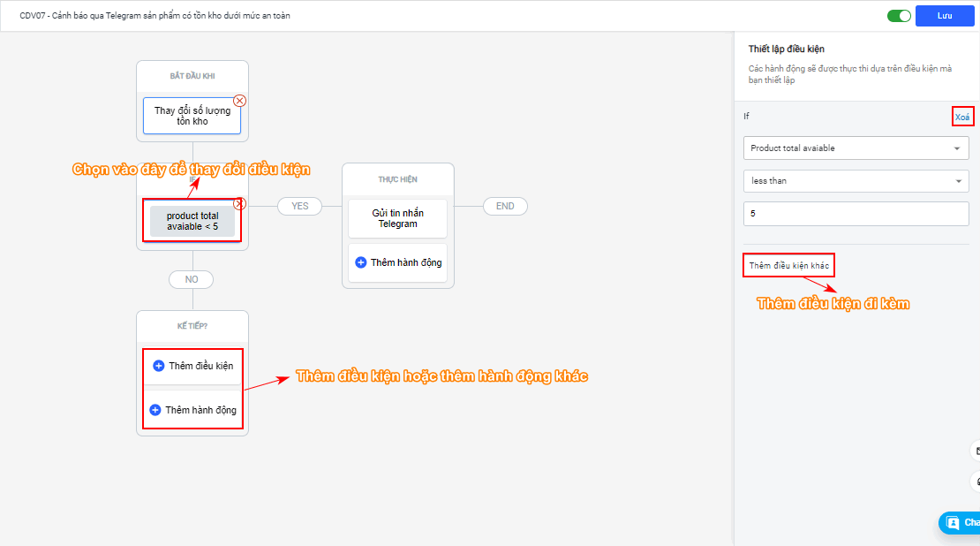The height and width of the screenshot is (546, 980).
Task: Click the 'BẮT ĐẦU KHI' block header
Action: click(x=192, y=76)
